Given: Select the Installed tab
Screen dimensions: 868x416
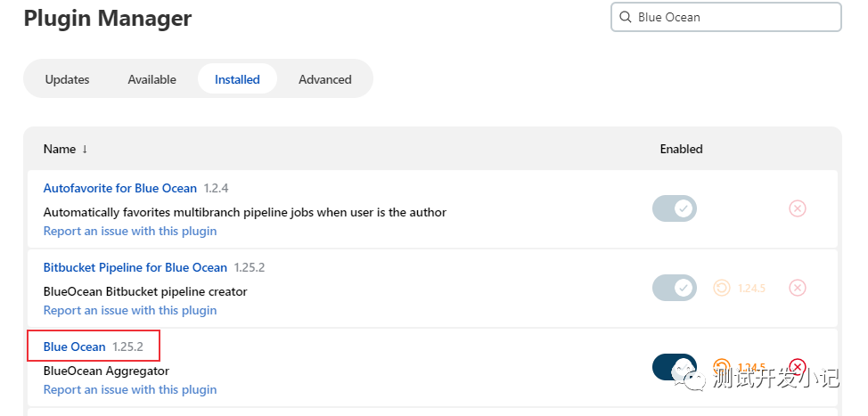Looking at the screenshot, I should pos(237,79).
